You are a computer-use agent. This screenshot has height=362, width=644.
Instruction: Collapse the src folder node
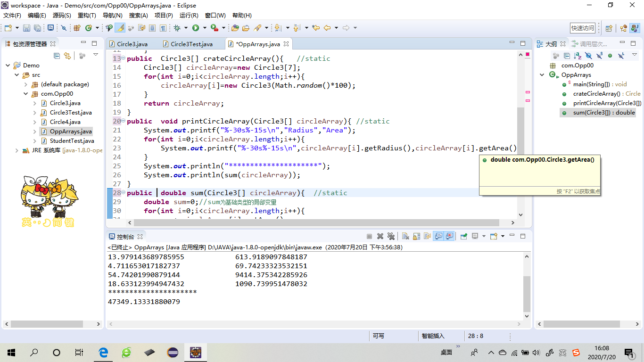tap(17, 75)
